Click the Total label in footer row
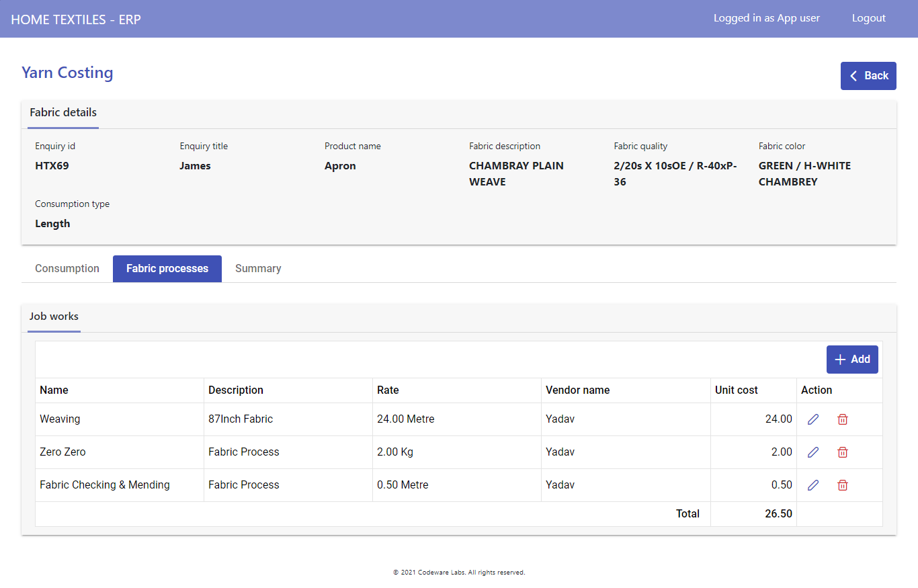Image resolution: width=918 pixels, height=588 pixels. [687, 514]
